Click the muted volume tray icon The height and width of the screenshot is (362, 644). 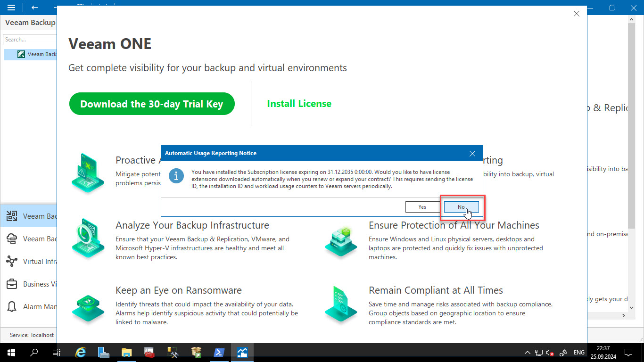550,352
